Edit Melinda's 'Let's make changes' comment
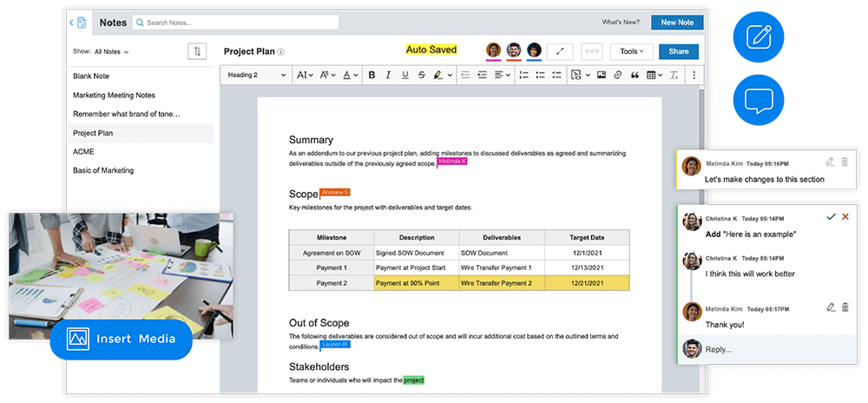This screenshot has width=868, height=403. 830,162
